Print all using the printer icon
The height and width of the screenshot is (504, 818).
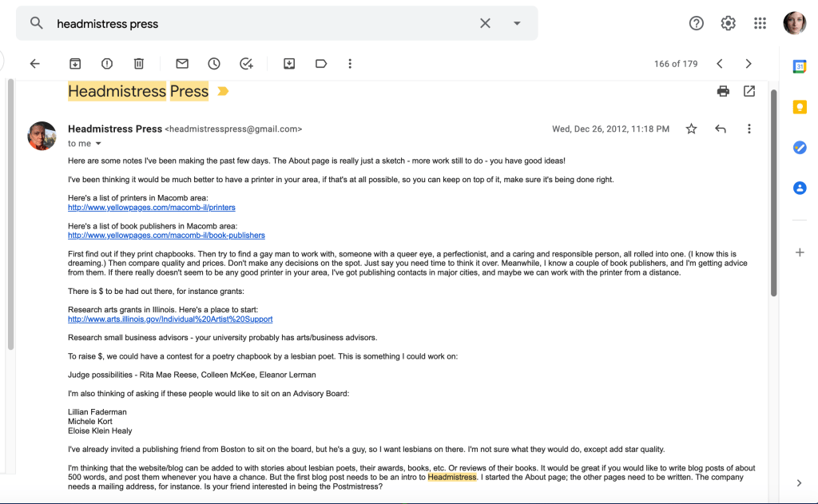[723, 91]
